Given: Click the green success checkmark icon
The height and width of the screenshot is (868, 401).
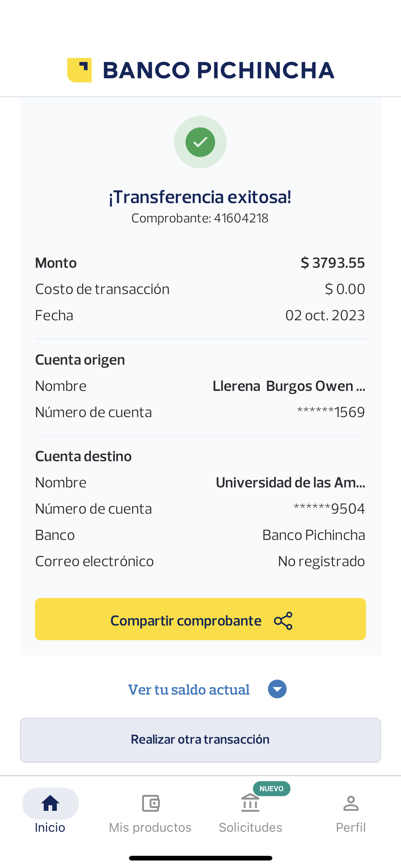Looking at the screenshot, I should (200, 142).
